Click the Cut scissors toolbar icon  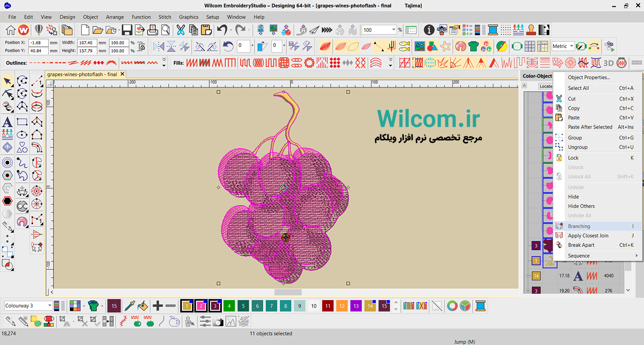[180, 30]
